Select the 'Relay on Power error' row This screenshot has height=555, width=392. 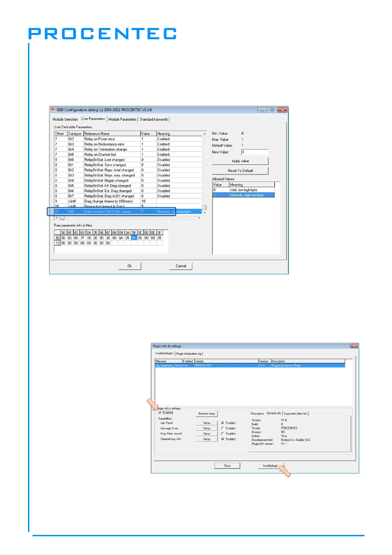click(x=128, y=139)
